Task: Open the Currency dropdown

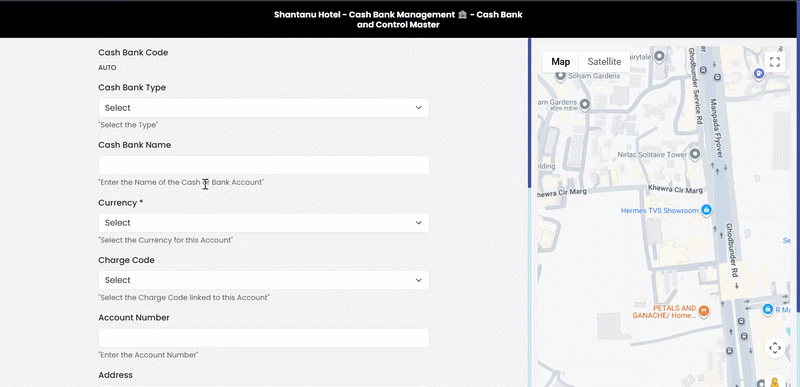Action: (x=263, y=223)
